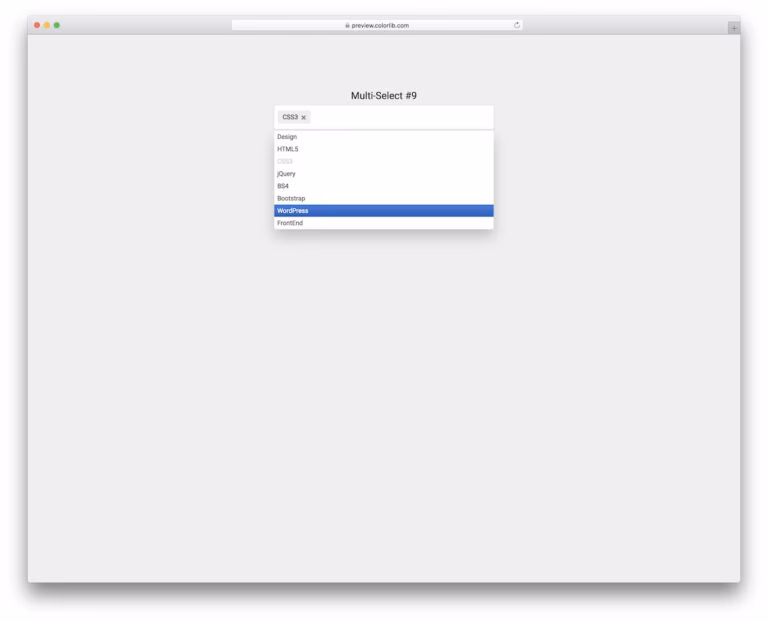The image size is (768, 622).
Task: Select the Design option
Action: point(384,137)
